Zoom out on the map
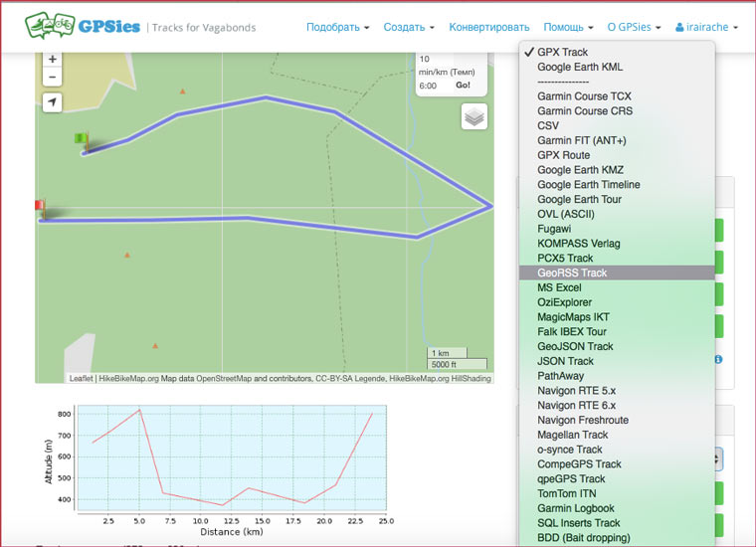Image resolution: width=756 pixels, height=547 pixels. coord(53,78)
